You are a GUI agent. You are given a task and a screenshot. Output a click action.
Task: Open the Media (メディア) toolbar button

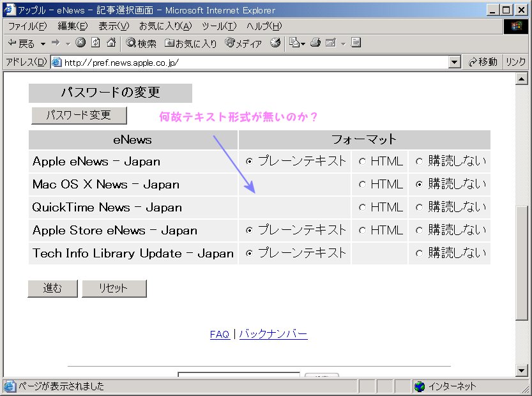click(x=243, y=43)
